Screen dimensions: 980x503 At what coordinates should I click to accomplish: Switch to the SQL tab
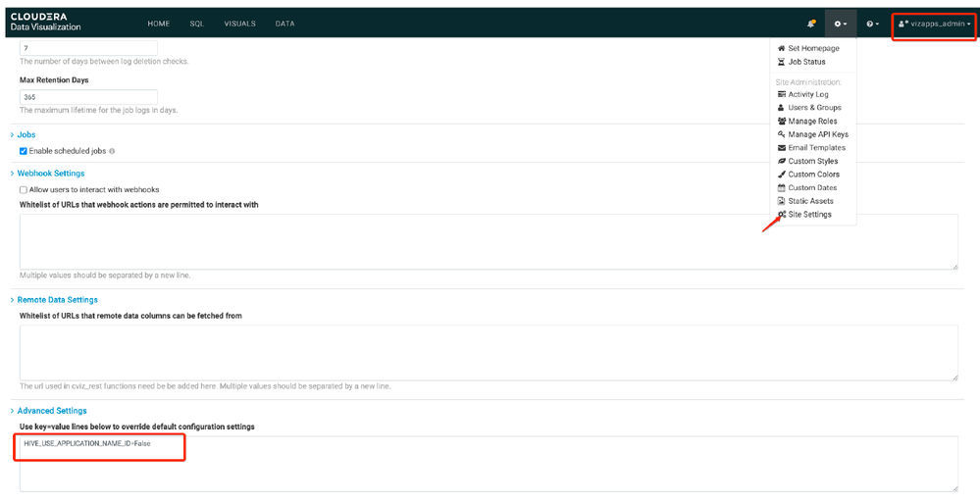(x=197, y=24)
